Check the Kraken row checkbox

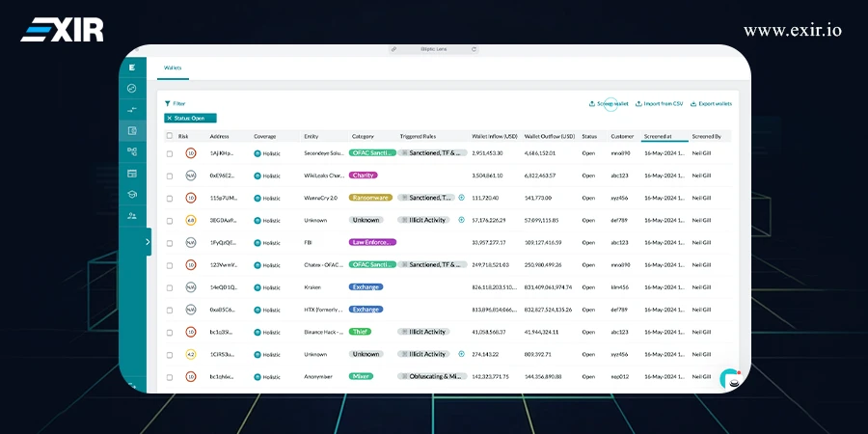(x=170, y=287)
